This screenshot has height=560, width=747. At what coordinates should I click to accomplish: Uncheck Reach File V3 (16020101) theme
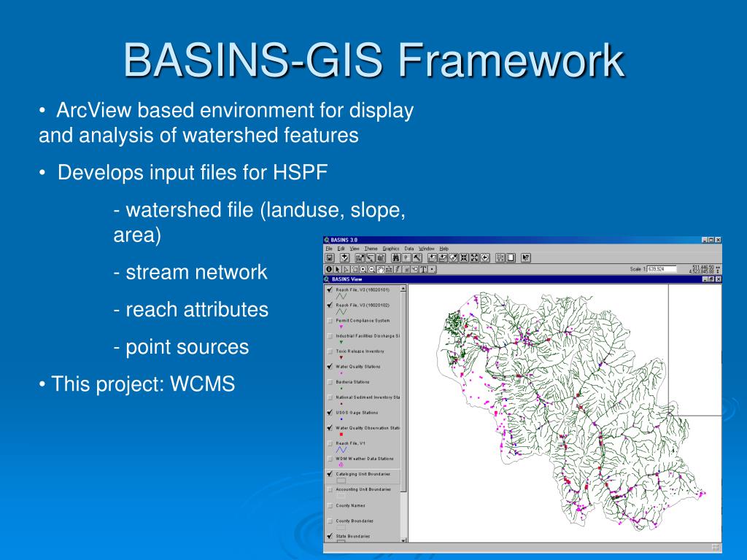pyautogui.click(x=330, y=289)
